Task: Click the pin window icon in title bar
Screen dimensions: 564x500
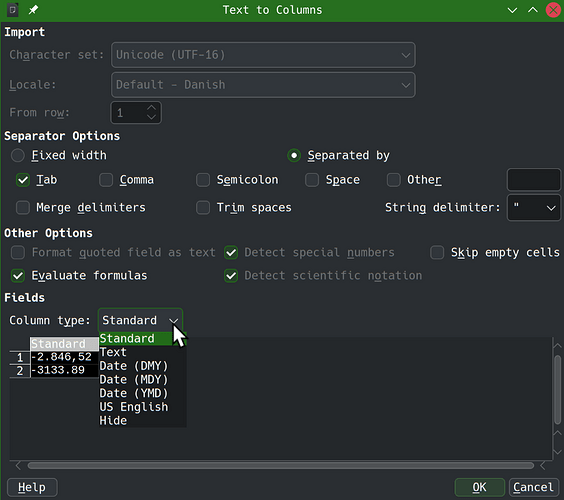Action: 33,10
